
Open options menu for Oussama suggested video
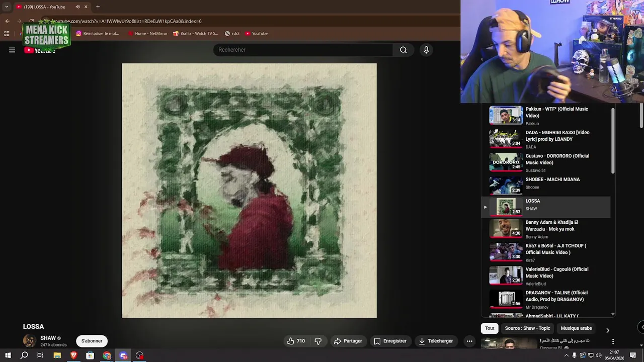(x=613, y=341)
